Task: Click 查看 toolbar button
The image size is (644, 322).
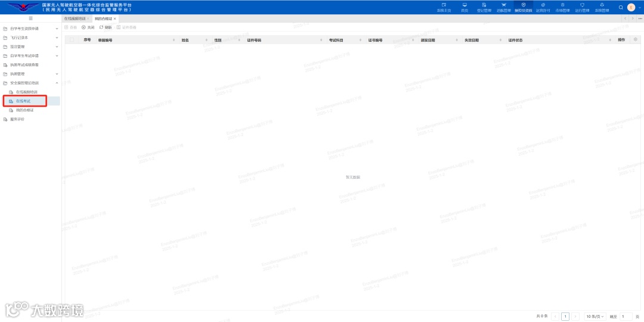Action: pos(70,27)
